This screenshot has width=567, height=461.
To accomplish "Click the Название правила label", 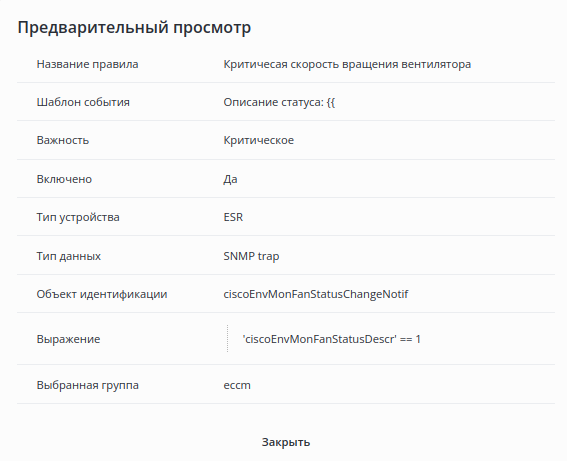I will point(87,64).
